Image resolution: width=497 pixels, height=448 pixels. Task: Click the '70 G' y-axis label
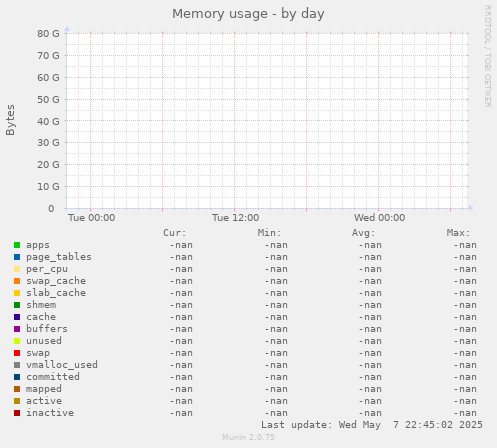coord(48,55)
